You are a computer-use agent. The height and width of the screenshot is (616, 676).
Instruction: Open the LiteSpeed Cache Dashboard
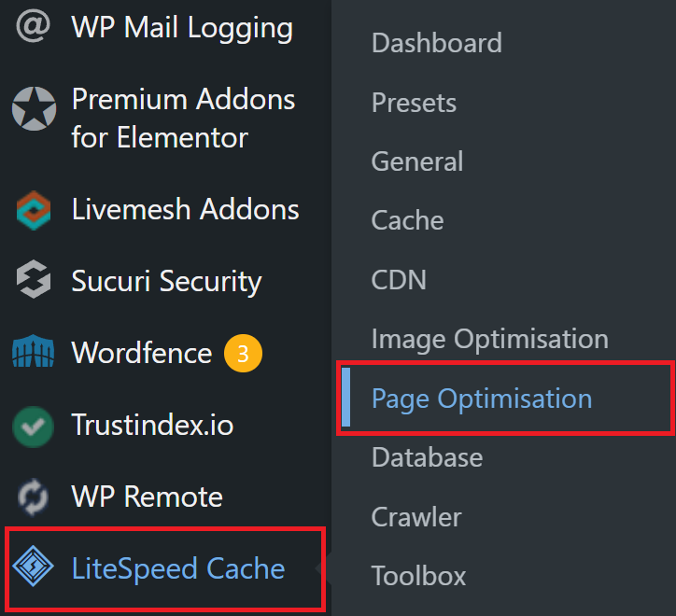pos(437,43)
